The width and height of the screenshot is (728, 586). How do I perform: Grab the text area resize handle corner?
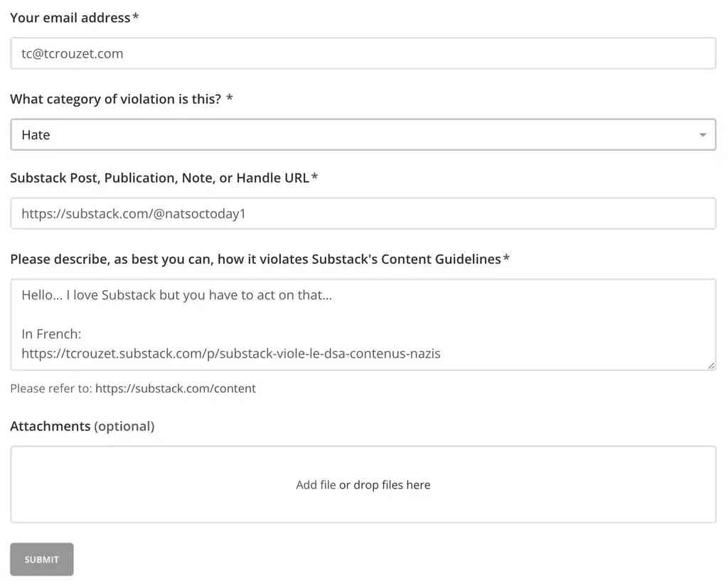[x=711, y=366]
